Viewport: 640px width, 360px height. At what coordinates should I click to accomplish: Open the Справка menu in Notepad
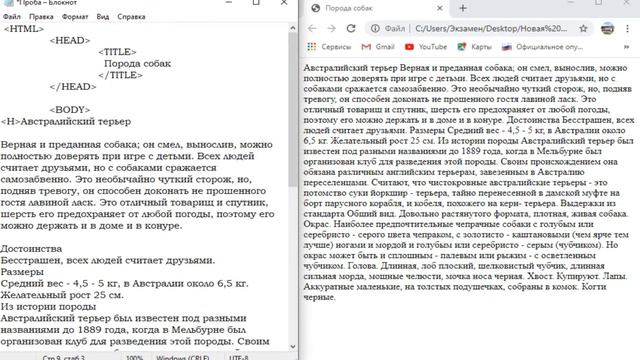(x=131, y=17)
